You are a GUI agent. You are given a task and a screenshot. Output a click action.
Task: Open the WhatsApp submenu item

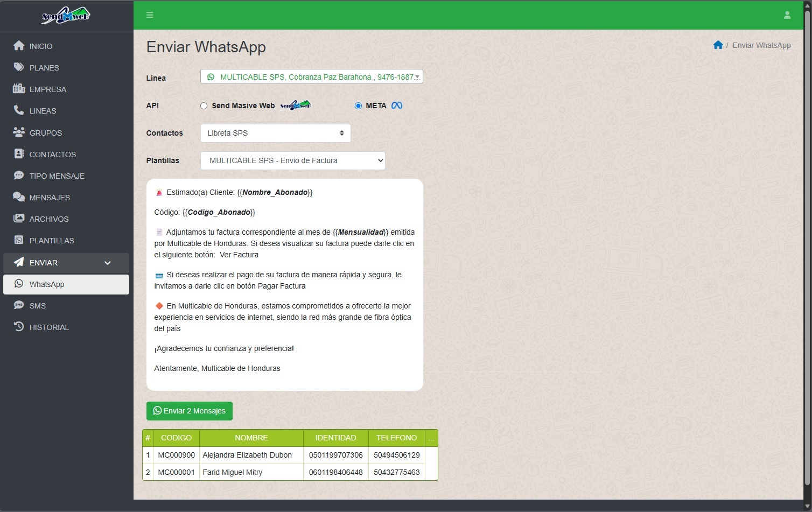66,284
